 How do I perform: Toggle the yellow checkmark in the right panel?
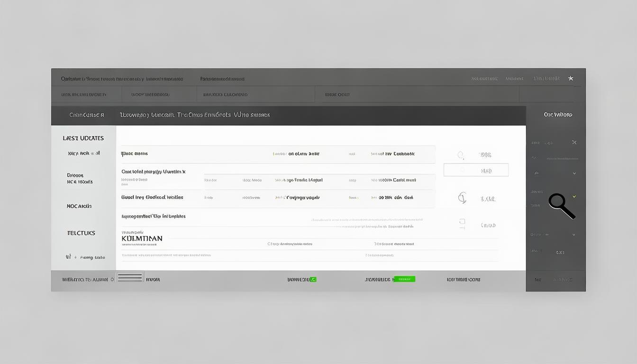[x=574, y=196]
